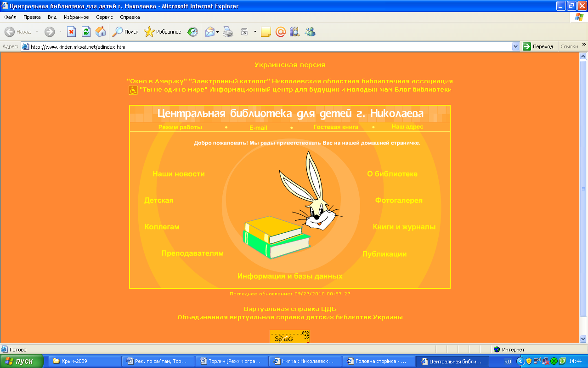Click the Research books toolbar icon
Image resolution: width=588 pixels, height=368 pixels.
(294, 32)
